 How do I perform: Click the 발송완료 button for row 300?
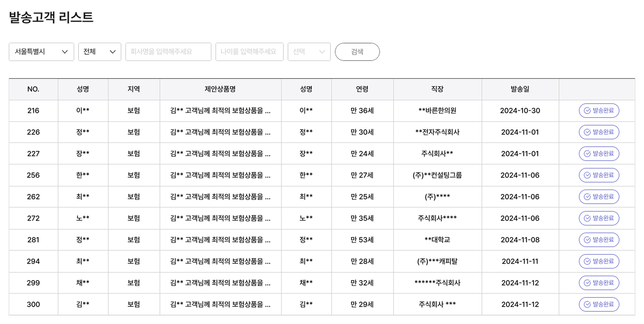[599, 304]
